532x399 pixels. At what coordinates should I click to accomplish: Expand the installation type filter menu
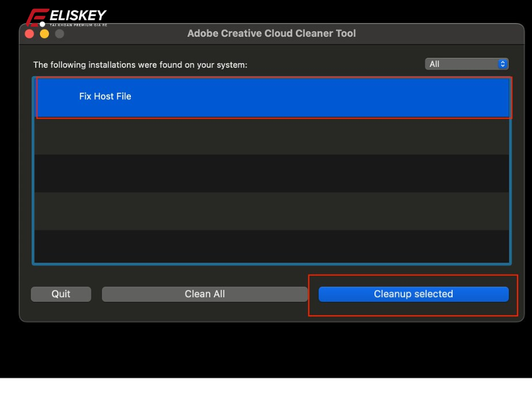pos(467,64)
